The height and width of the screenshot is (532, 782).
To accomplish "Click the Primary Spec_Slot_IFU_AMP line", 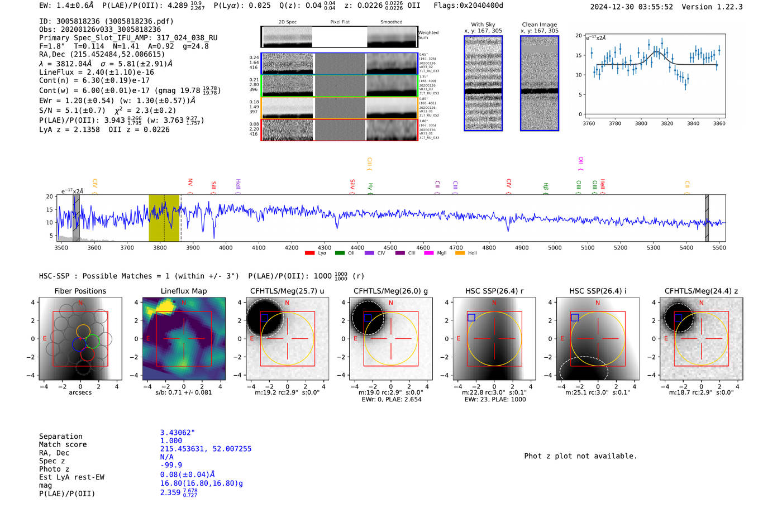I will pos(128,38).
